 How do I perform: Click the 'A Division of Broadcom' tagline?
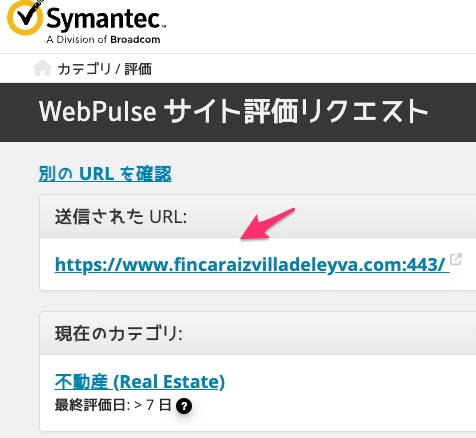[x=103, y=39]
